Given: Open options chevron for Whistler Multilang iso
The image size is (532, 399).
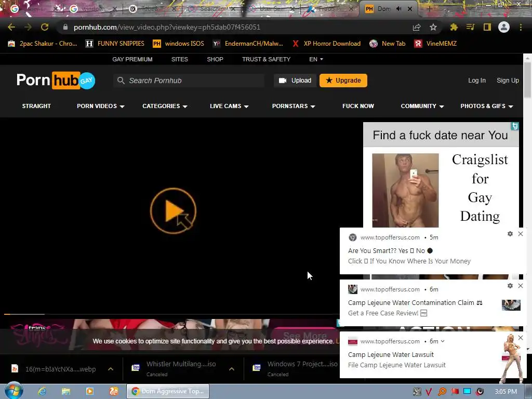Looking at the screenshot, I should (232, 369).
